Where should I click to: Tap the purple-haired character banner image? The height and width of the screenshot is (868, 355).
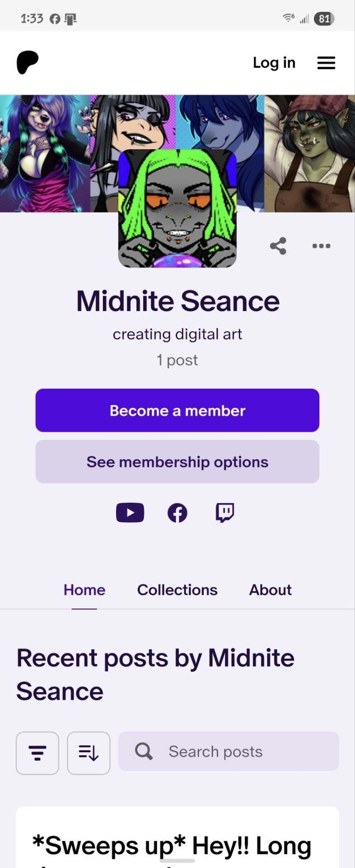[x=45, y=154]
